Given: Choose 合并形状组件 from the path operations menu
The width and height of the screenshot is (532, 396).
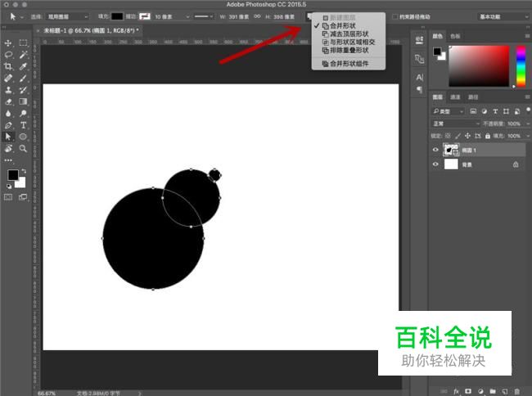Looking at the screenshot, I should pyautogui.click(x=349, y=63).
